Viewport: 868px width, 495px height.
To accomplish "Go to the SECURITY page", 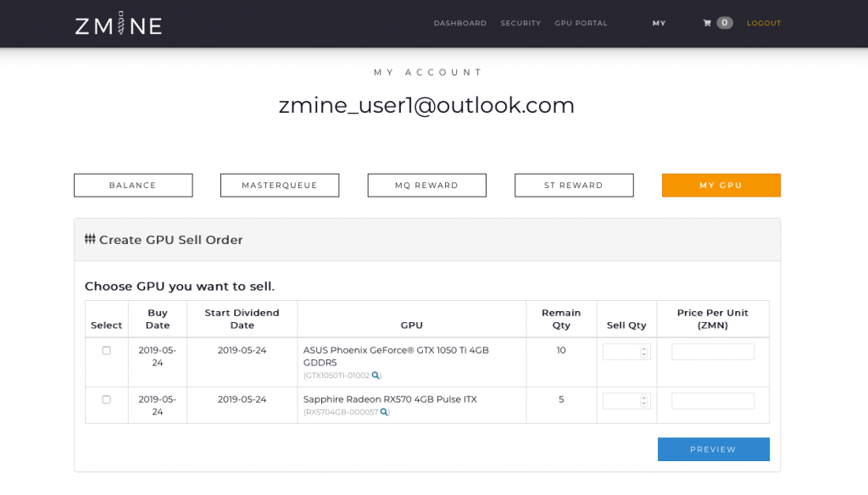I will pyautogui.click(x=520, y=23).
